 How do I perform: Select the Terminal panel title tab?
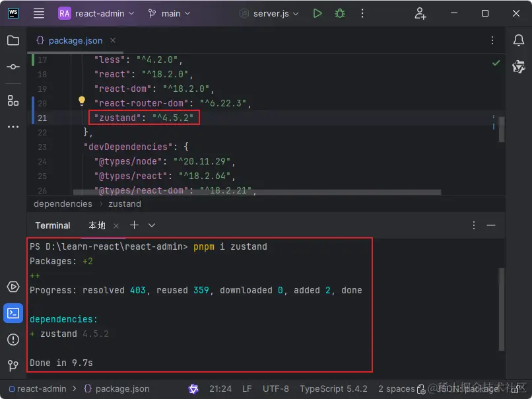pos(53,225)
